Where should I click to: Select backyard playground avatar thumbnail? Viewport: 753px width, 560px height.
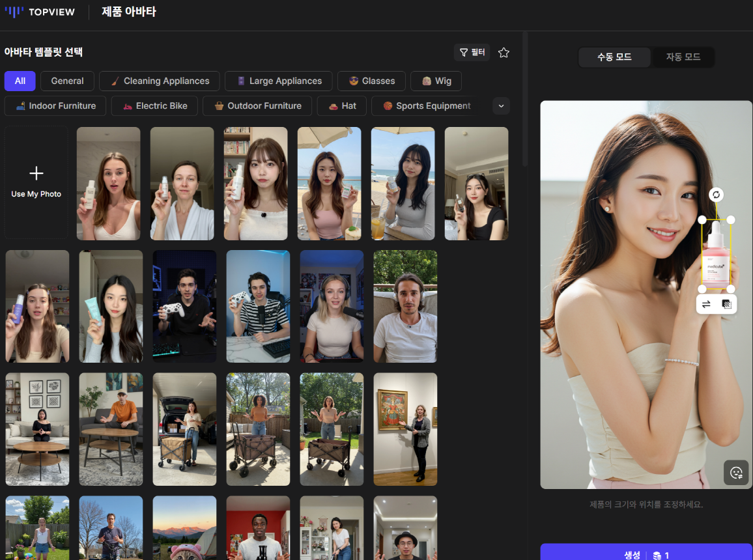(x=38, y=528)
